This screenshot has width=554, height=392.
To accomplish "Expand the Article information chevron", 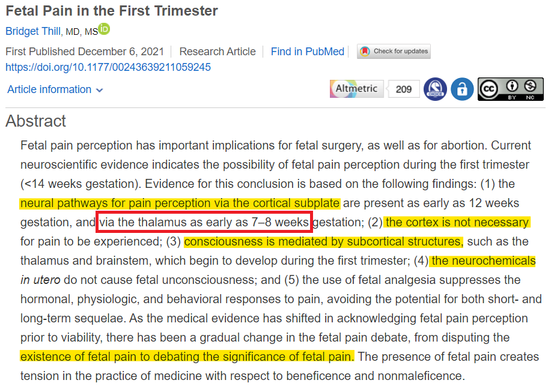I will (100, 90).
